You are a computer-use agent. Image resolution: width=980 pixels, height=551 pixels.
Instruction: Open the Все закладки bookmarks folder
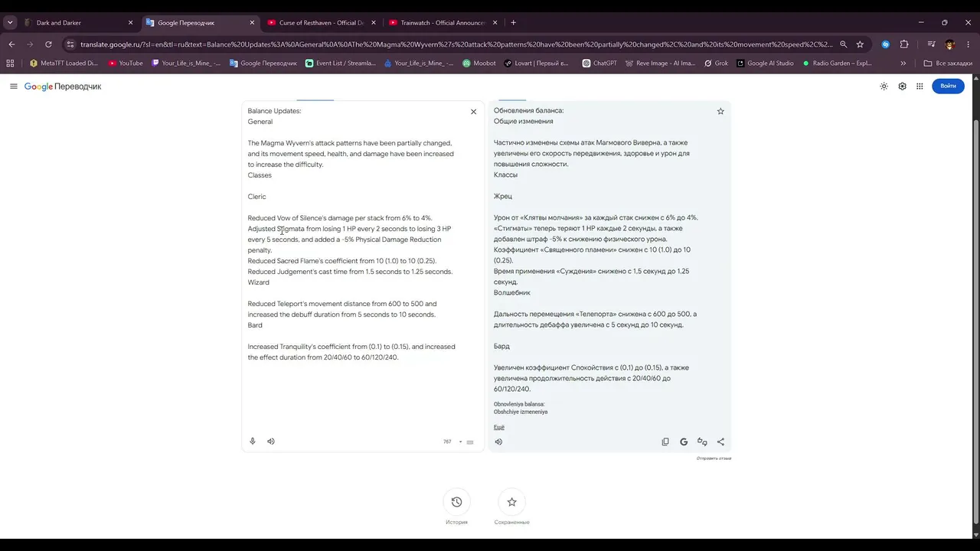click(948, 64)
